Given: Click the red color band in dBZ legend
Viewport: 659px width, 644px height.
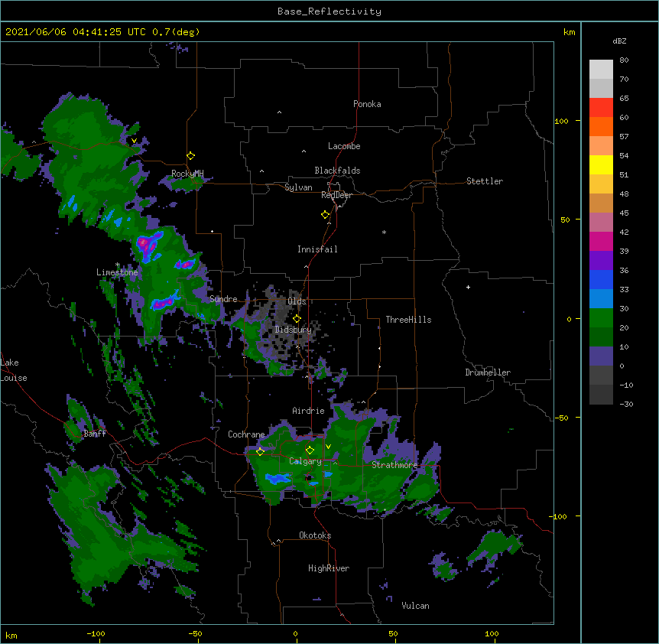Looking at the screenshot, I should point(601,107).
